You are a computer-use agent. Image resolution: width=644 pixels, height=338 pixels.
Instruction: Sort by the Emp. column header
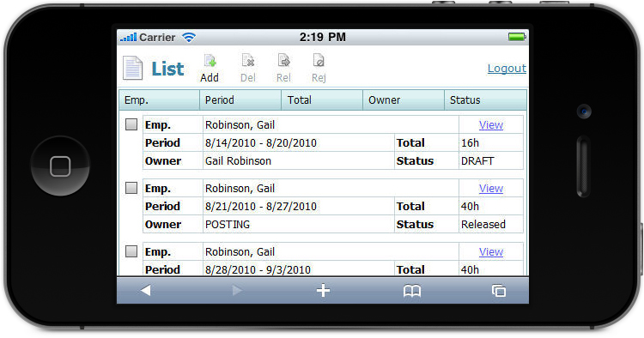pyautogui.click(x=160, y=100)
